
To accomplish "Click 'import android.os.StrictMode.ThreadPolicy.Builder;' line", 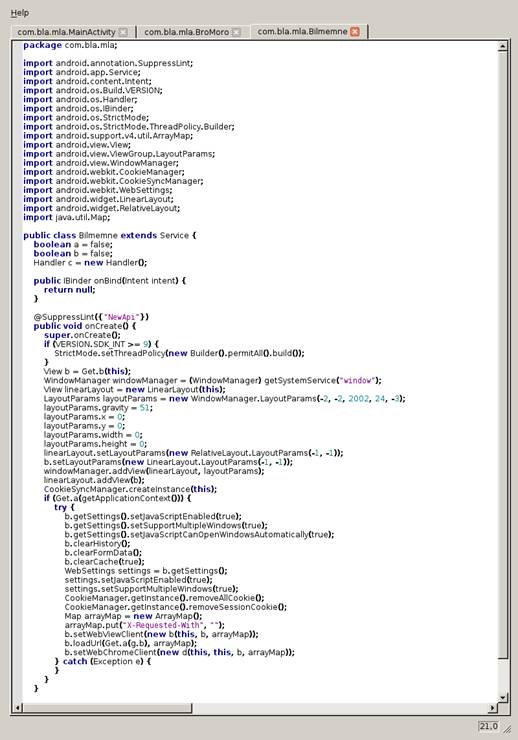I will (129, 126).
